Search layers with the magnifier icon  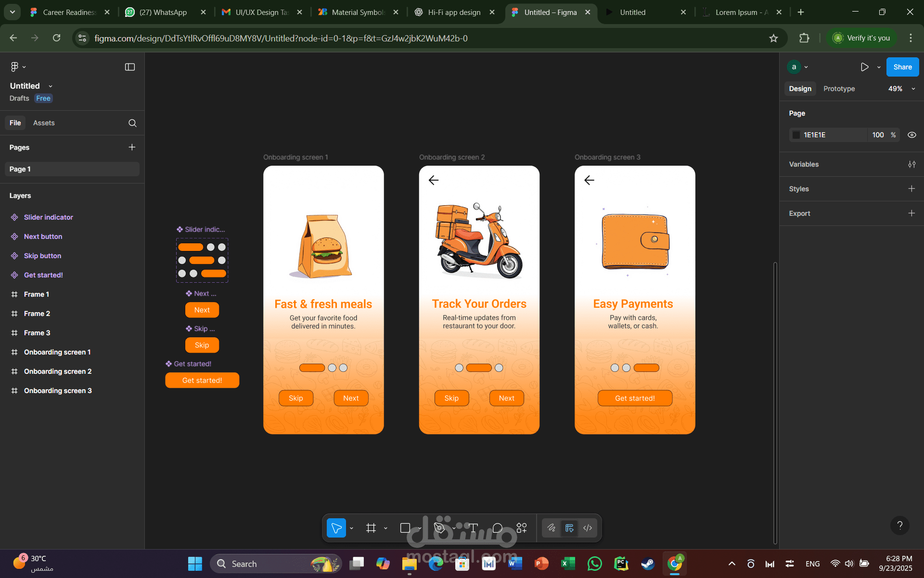click(x=132, y=123)
